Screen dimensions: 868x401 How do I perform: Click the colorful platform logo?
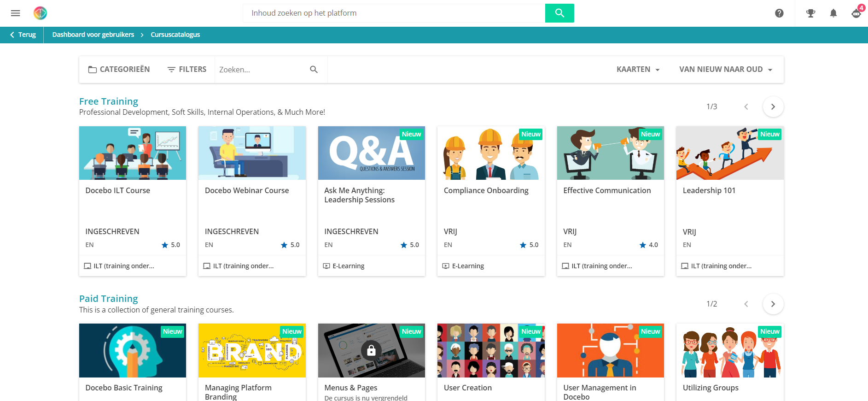[40, 13]
